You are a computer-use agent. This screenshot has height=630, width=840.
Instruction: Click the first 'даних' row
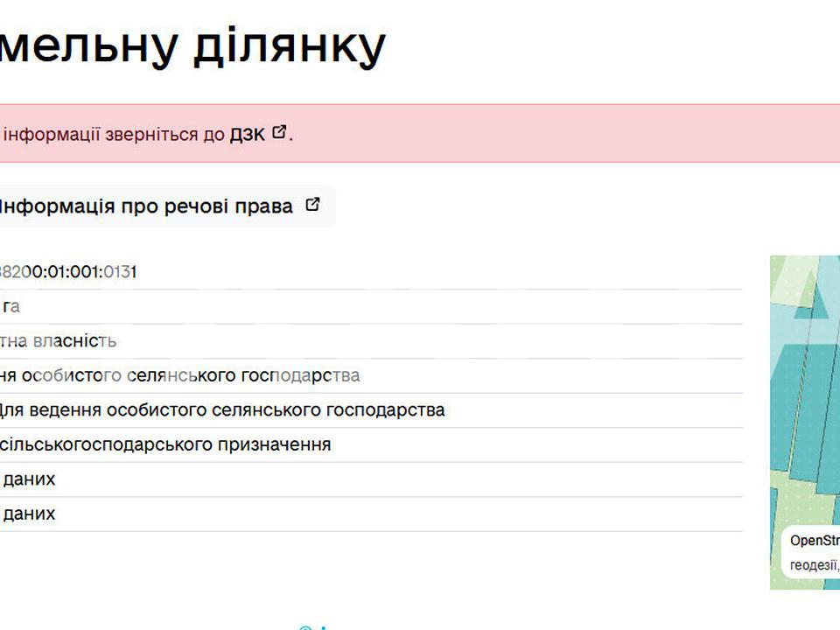pyautogui.click(x=29, y=479)
